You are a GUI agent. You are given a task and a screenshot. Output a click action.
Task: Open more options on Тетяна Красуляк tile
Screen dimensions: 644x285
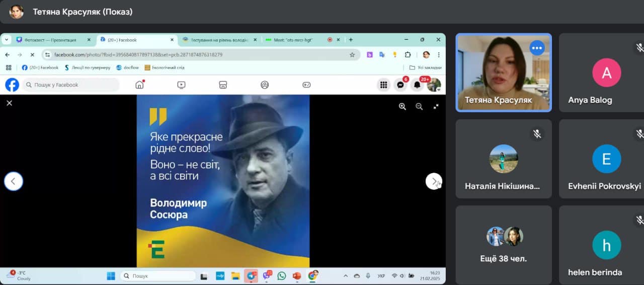pos(537,48)
